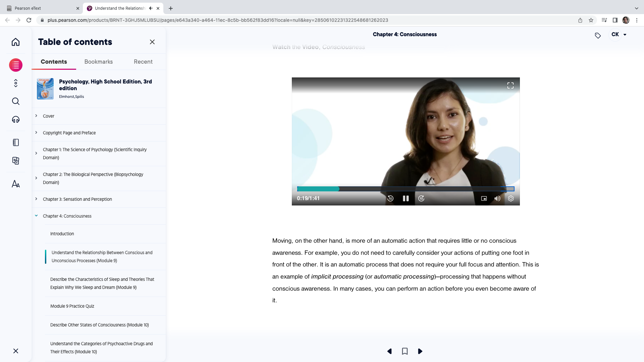Bookmark page with star icon
The image size is (644, 362).
(591, 20)
